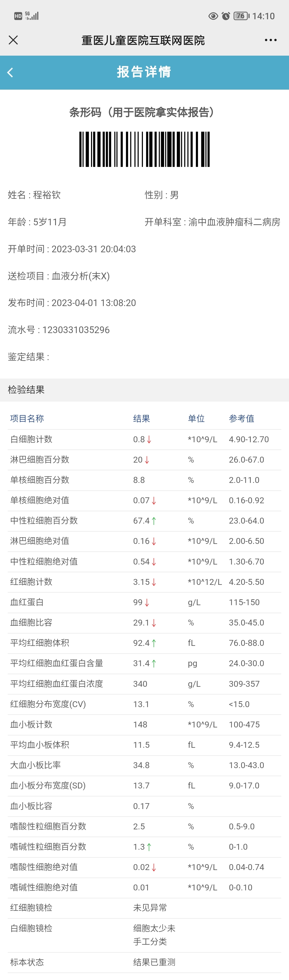Tap the down arrow beside 0.02
The width and height of the screenshot is (289, 980).
pos(154,867)
